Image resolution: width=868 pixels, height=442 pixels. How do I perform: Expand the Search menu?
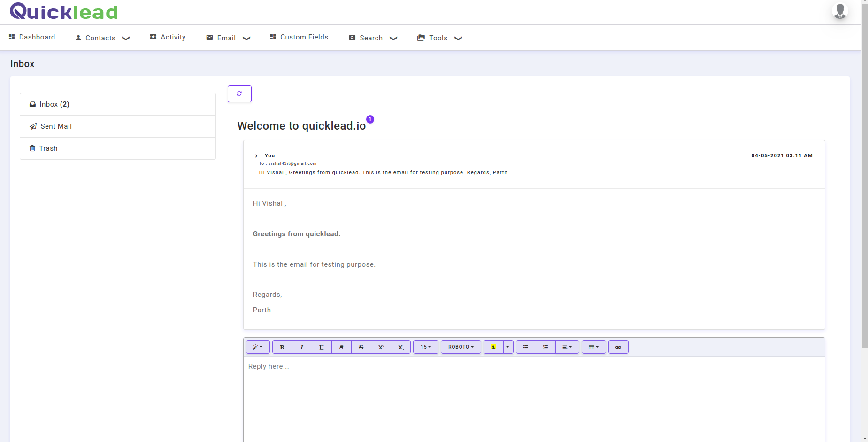pyautogui.click(x=373, y=38)
